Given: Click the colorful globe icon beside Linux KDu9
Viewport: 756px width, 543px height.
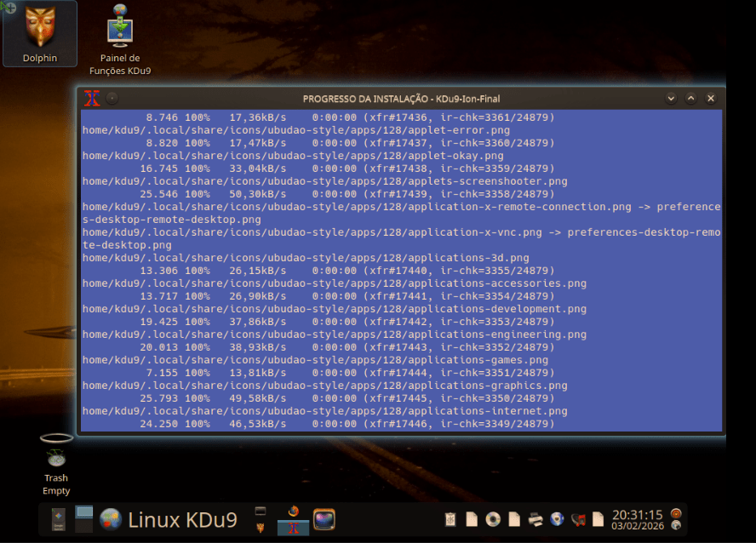Looking at the screenshot, I should pos(111,519).
